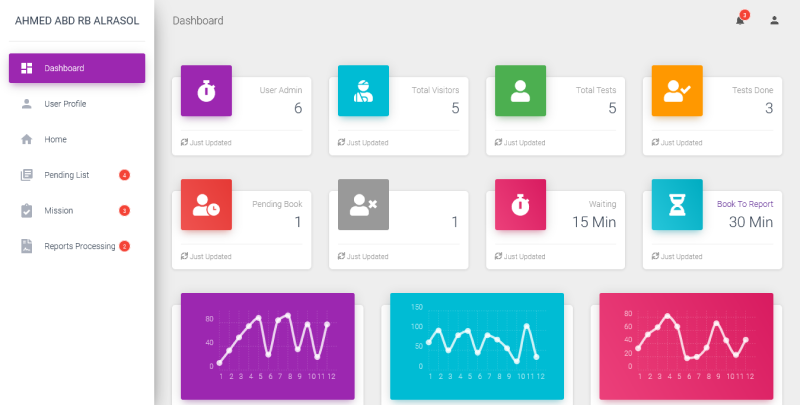800x406 pixels.
Task: Click the green Total Tests person icon
Action: [520, 90]
